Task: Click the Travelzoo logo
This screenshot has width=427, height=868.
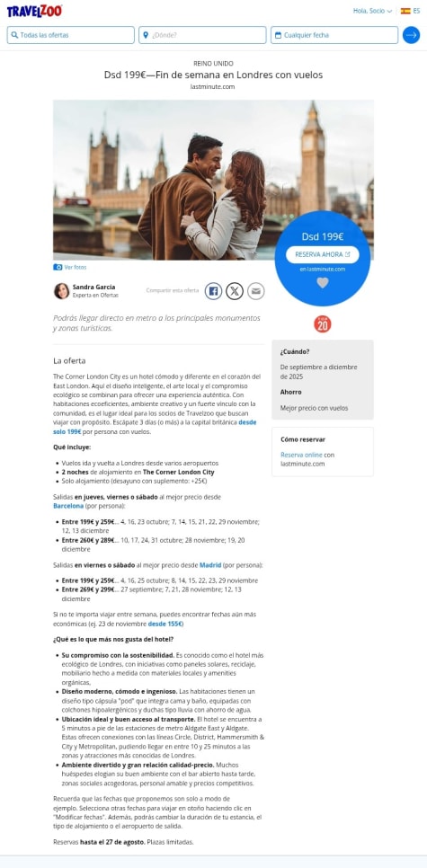Action: (x=34, y=11)
